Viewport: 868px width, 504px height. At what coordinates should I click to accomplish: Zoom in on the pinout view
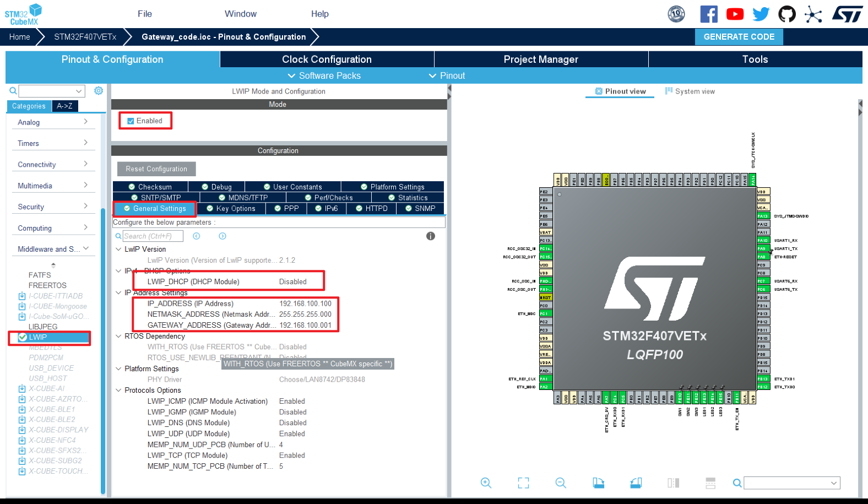(486, 483)
